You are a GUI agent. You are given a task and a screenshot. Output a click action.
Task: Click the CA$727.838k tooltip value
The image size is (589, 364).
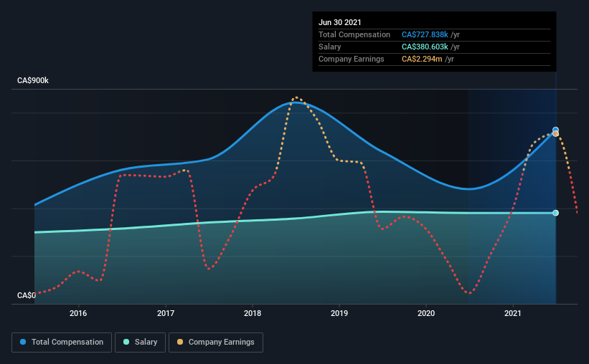tap(425, 34)
